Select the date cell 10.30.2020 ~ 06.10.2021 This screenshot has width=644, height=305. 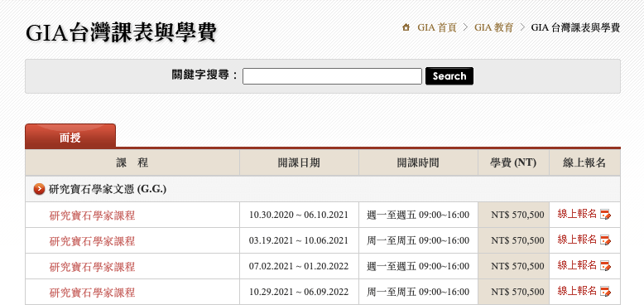click(x=299, y=215)
